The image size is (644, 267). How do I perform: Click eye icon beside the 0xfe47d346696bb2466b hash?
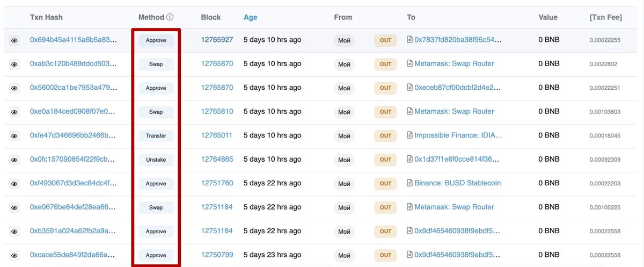[14, 136]
